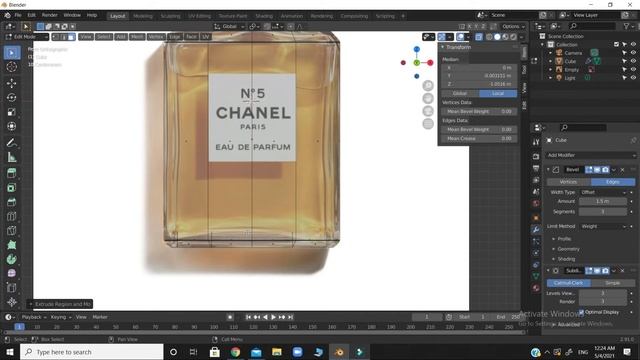Select the Loop Cut tool
Image resolution: width=640 pixels, height=360 pixels.
pos(12,216)
